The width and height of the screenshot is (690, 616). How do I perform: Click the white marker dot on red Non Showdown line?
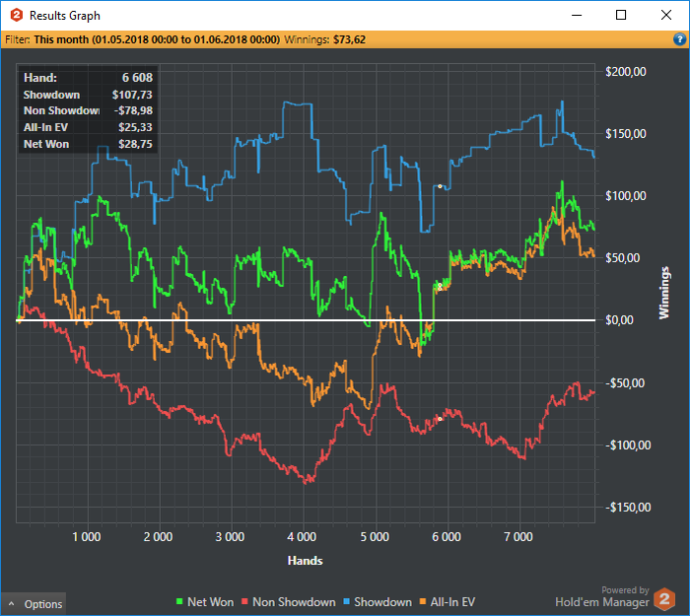[x=440, y=419]
